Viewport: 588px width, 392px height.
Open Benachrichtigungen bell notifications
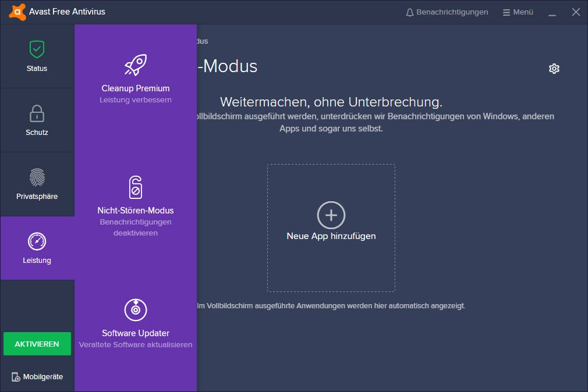tap(447, 12)
